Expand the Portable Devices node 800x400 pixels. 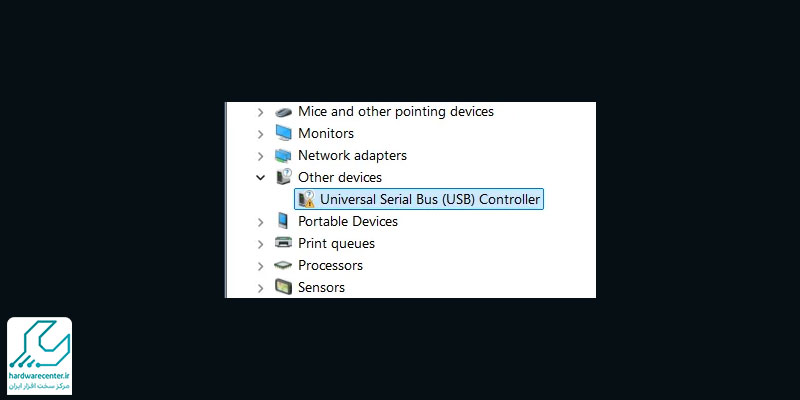pos(260,222)
